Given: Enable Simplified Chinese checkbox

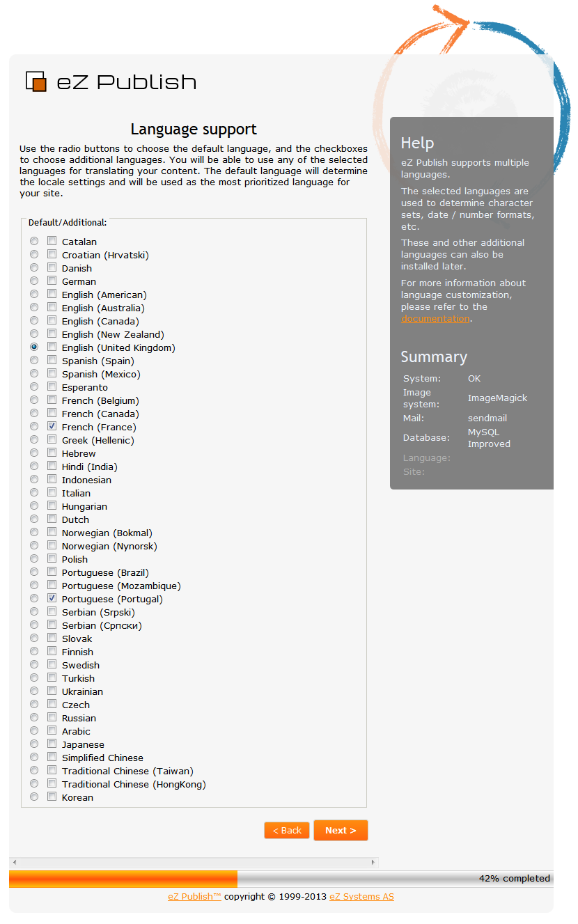Looking at the screenshot, I should click(x=52, y=757).
